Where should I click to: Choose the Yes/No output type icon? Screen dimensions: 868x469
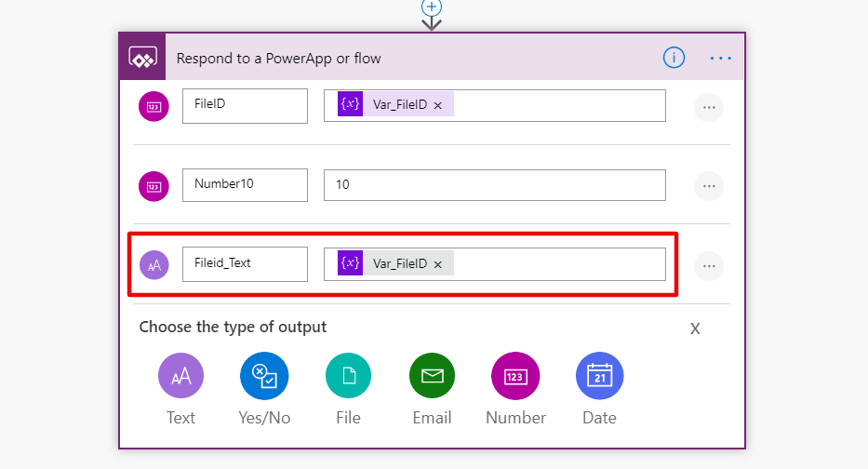click(264, 376)
